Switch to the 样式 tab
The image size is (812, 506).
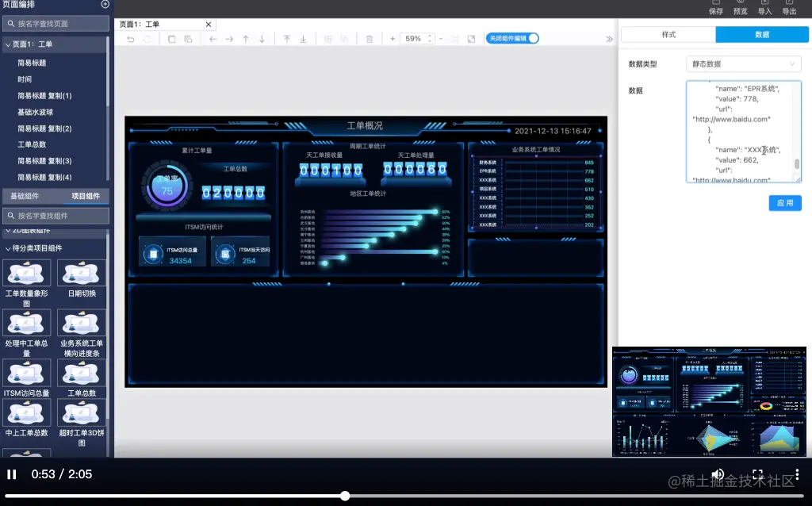click(x=668, y=34)
